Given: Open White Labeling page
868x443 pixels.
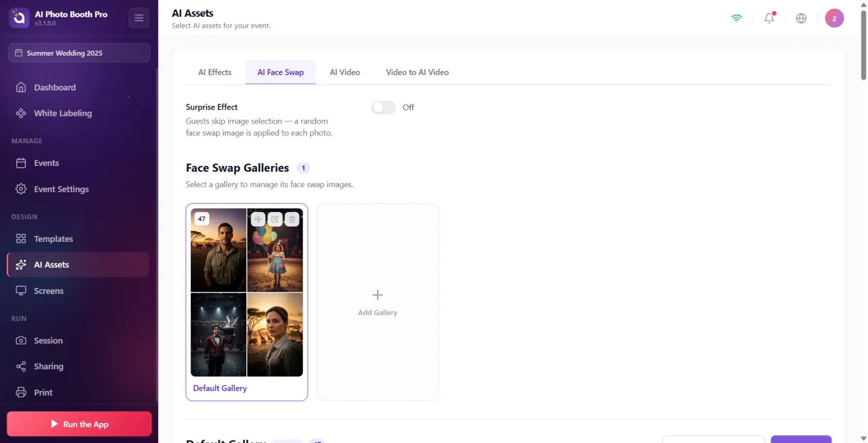Looking at the screenshot, I should (79, 113).
